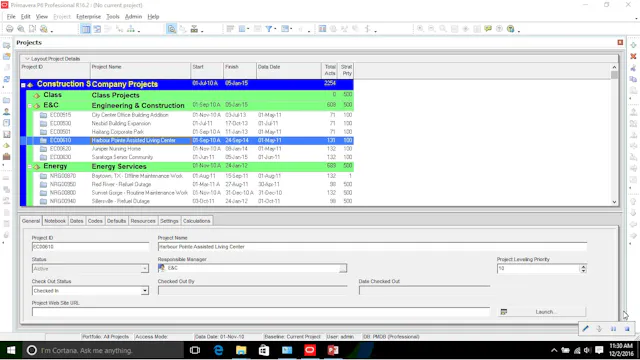This screenshot has width=640, height=360.
Task: Switch to the Notebook tab
Action: point(55,221)
